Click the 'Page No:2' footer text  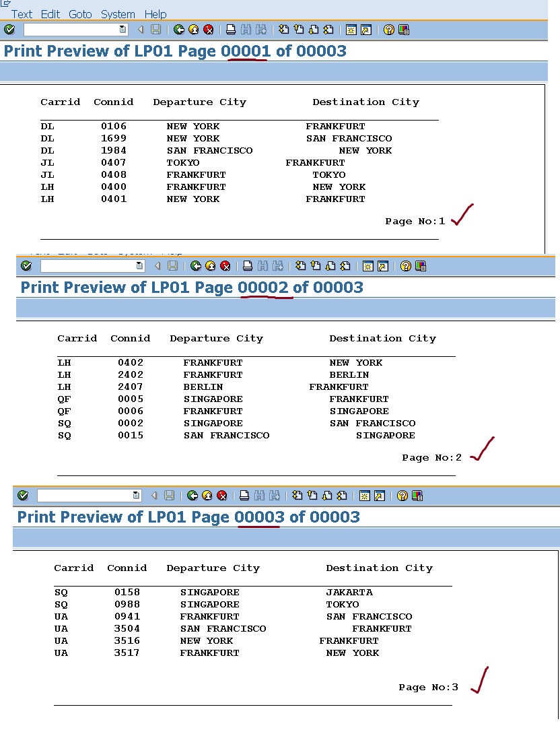pos(432,458)
